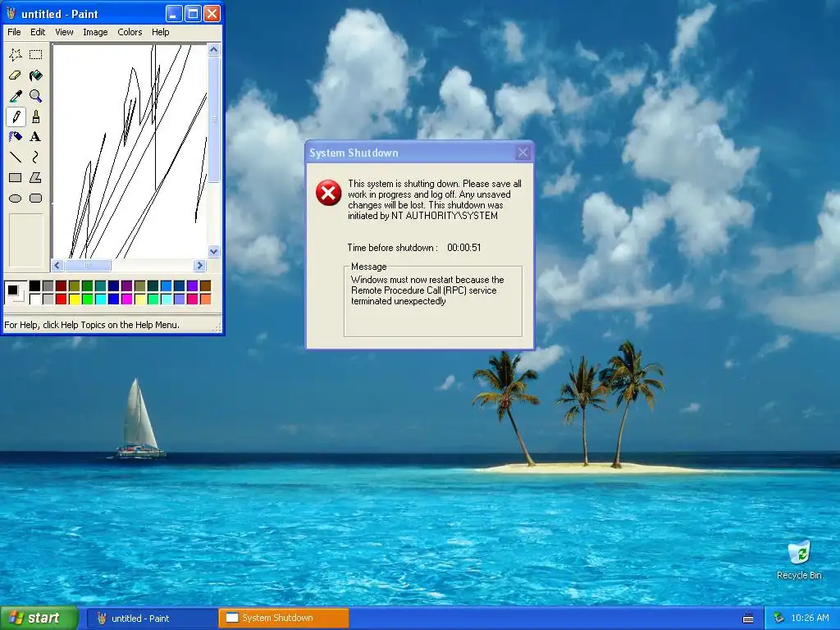Click the 'Time before shutdown :' label
840x630 pixels.
[393, 248]
